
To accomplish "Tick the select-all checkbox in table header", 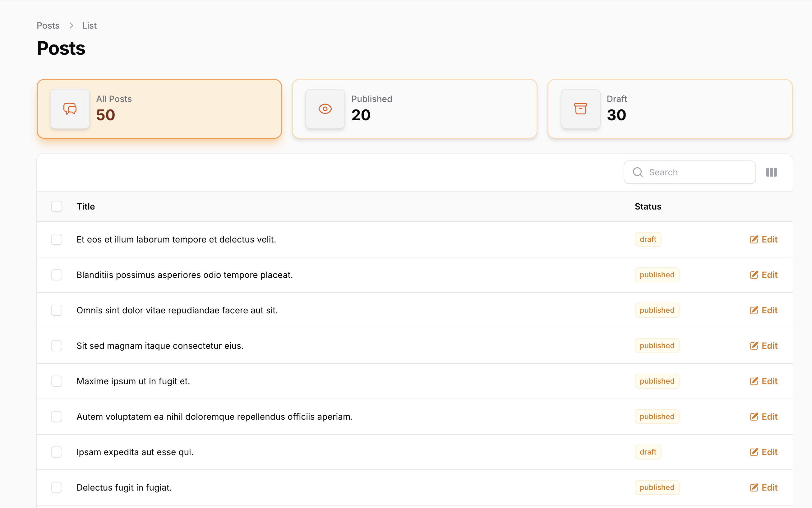I will (57, 207).
